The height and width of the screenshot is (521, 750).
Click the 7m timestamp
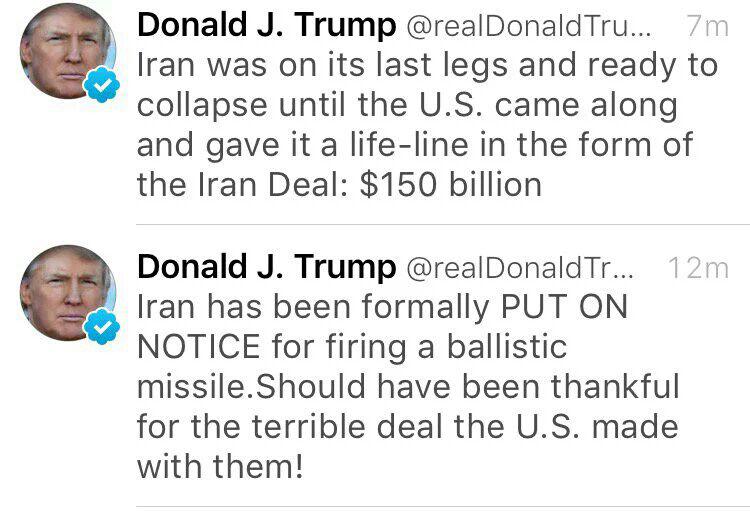(x=708, y=28)
